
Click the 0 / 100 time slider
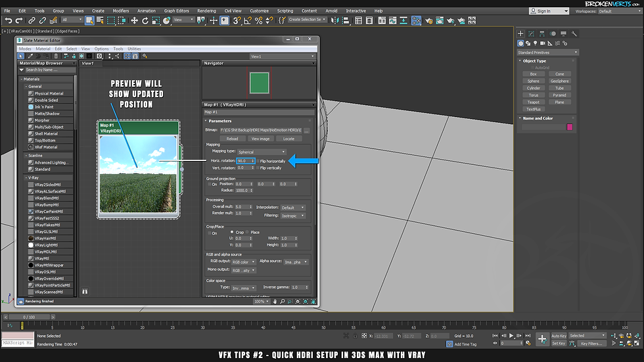29,317
